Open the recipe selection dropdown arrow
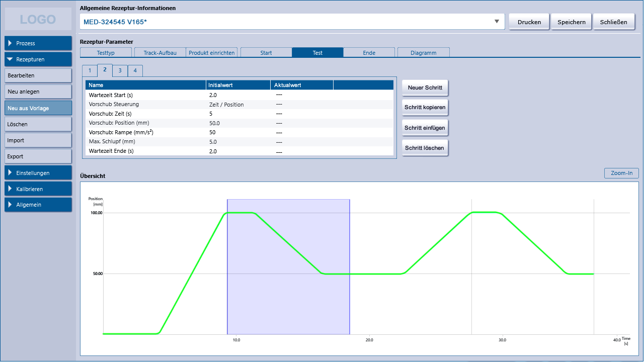Screen dimensions: 644x362 (x=497, y=22)
